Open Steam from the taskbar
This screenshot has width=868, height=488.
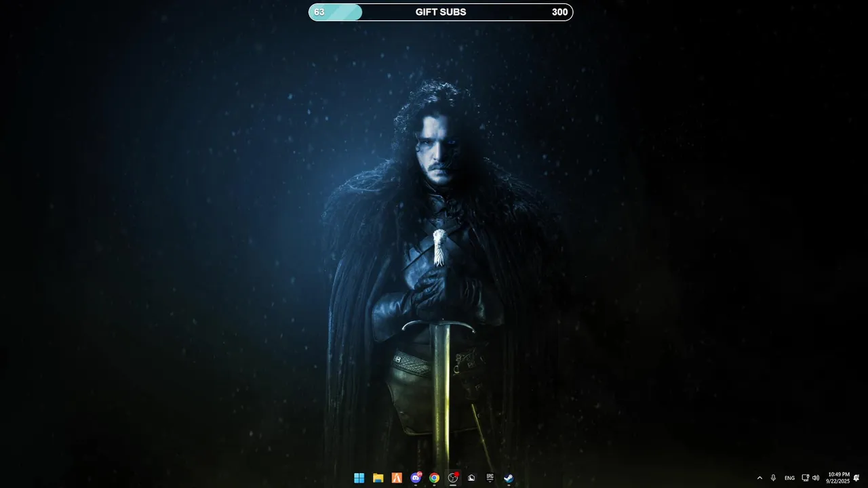(x=509, y=478)
